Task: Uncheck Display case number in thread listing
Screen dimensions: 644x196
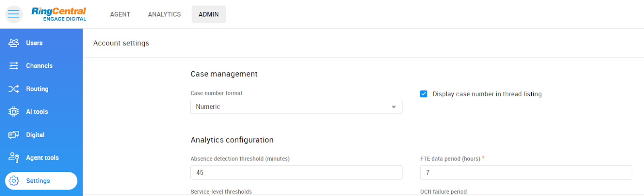Action: 424,94
